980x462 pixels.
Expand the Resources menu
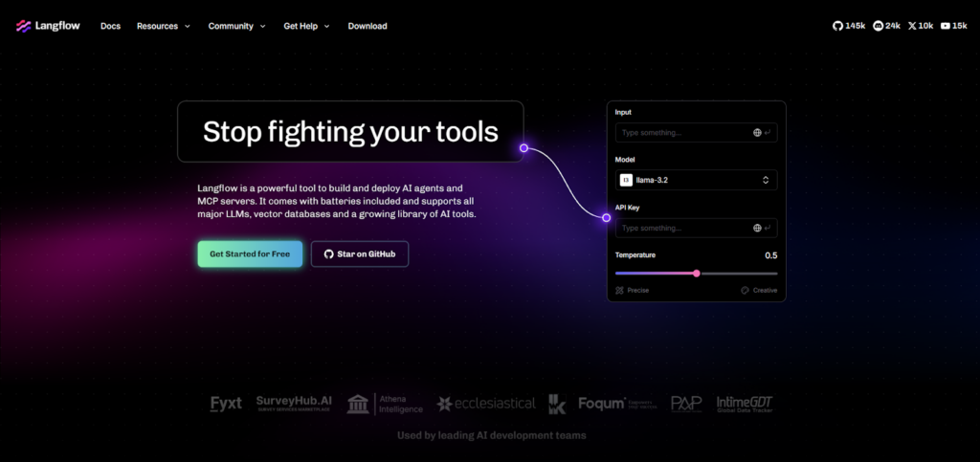tap(163, 26)
